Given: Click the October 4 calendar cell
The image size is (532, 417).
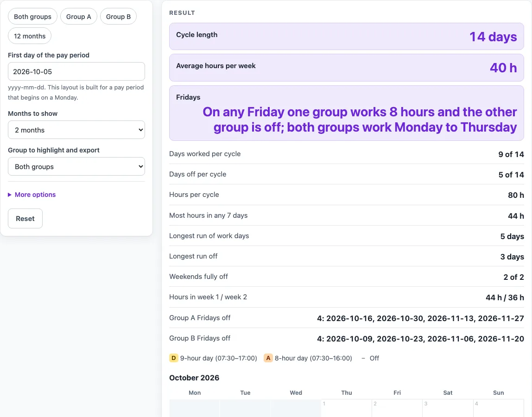Looking at the screenshot, I should click(499, 408).
